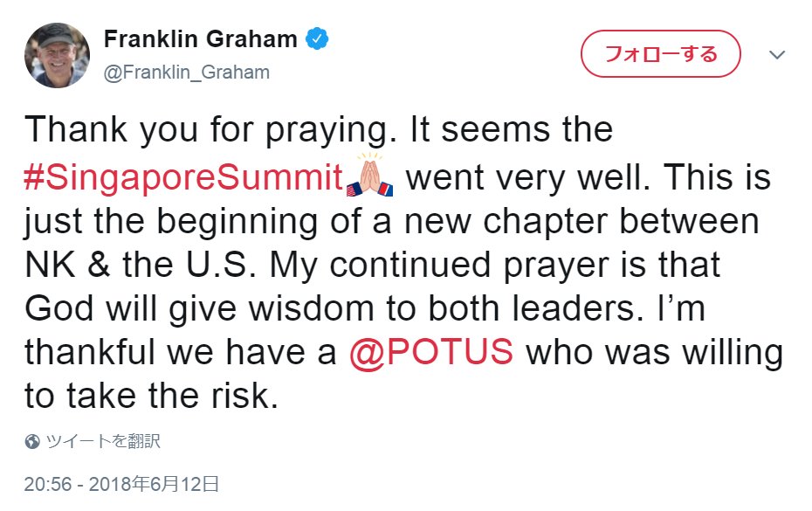Click 'thankful we have a' tweet text
The height and width of the screenshot is (511, 812).
click(x=181, y=352)
